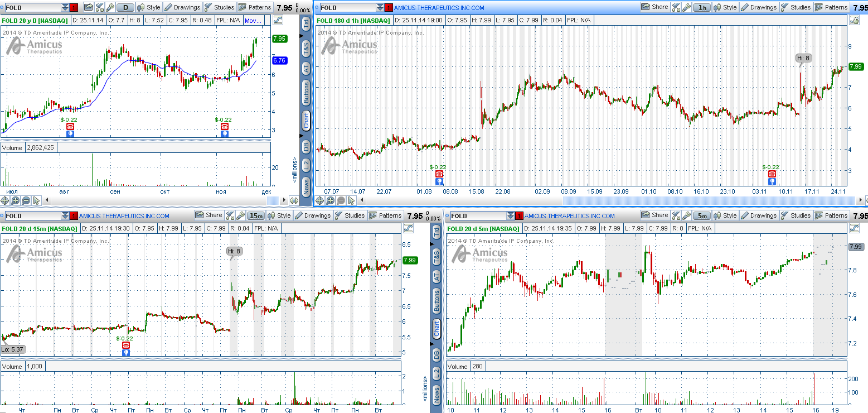868x413 pixels.
Task: Open Studies menu in 15m chart
Action: click(349, 215)
